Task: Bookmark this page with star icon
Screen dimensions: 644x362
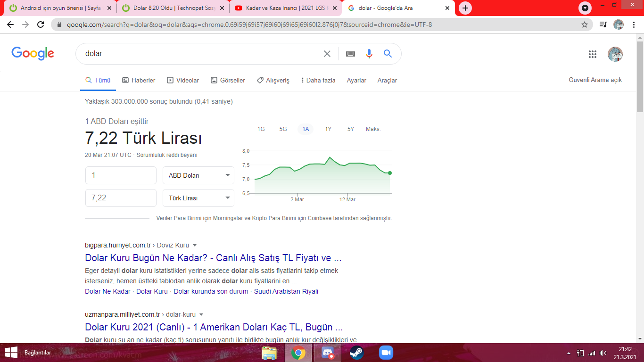Action: point(585,25)
